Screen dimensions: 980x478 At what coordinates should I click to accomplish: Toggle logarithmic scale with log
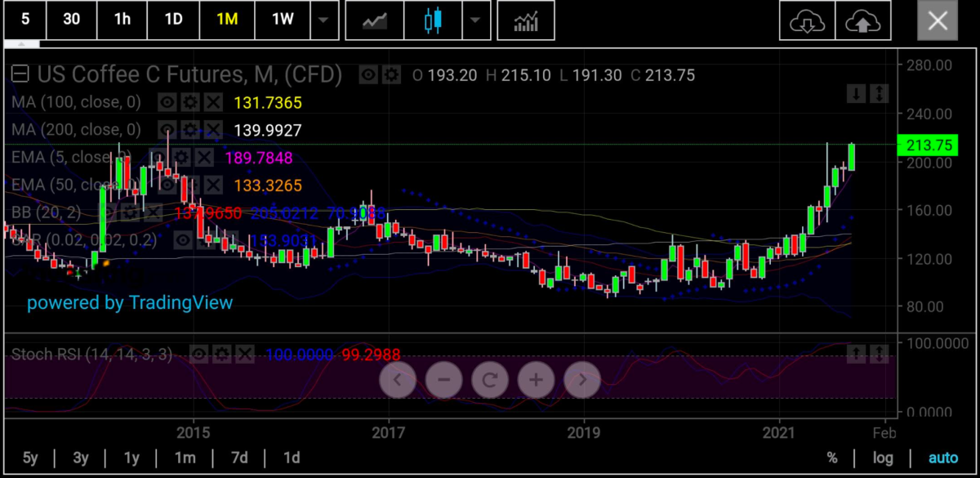point(882,458)
